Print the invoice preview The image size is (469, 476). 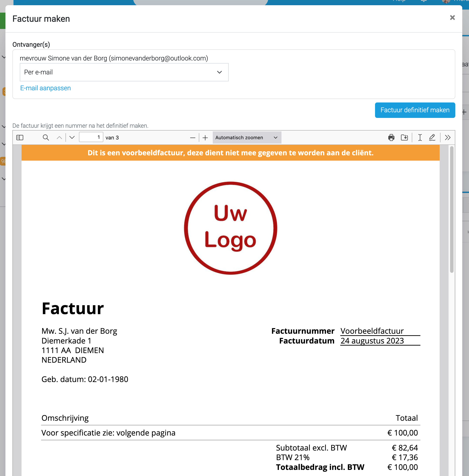pyautogui.click(x=391, y=137)
